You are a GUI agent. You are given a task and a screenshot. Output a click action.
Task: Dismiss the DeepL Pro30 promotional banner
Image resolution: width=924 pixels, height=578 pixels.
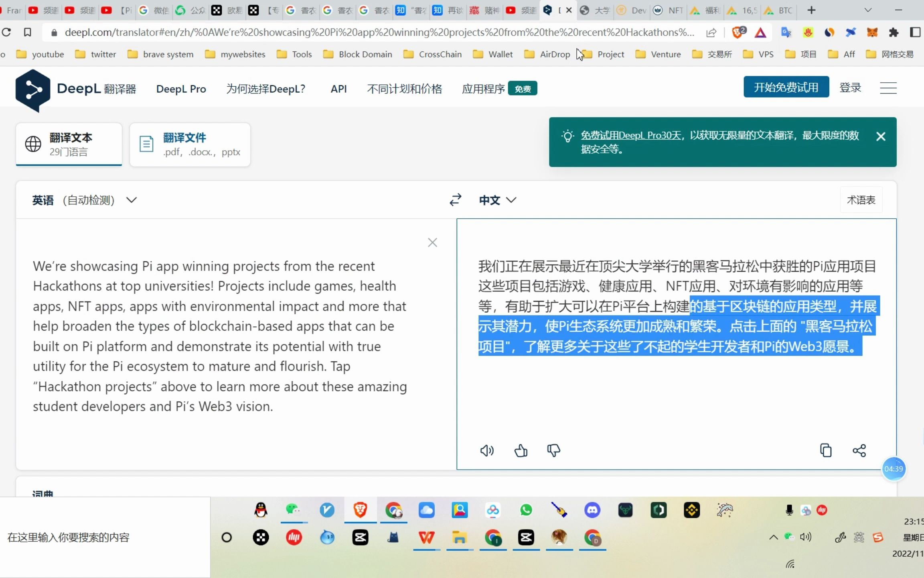coord(881,136)
